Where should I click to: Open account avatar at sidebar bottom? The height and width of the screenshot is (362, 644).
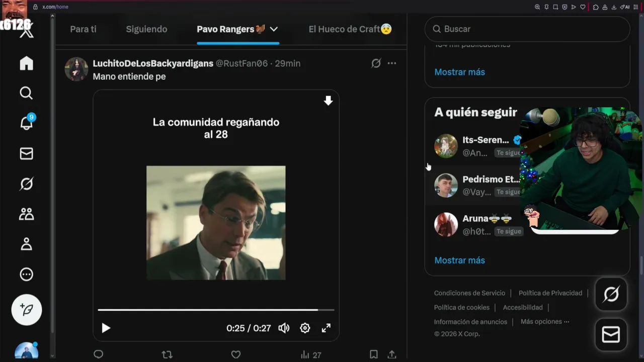coord(27,351)
